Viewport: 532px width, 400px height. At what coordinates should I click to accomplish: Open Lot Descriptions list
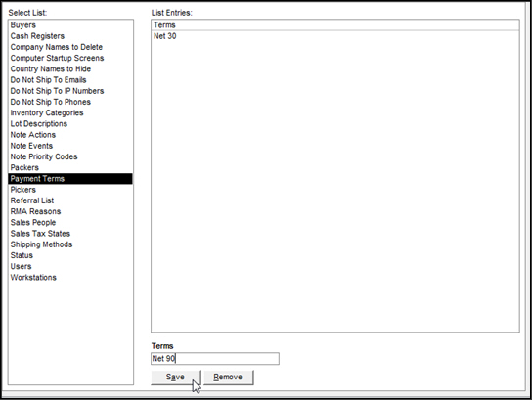70,124
